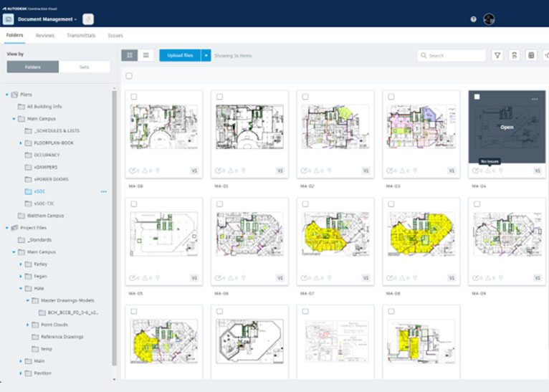
Task: Switch View by to Sets
Action: (85, 67)
